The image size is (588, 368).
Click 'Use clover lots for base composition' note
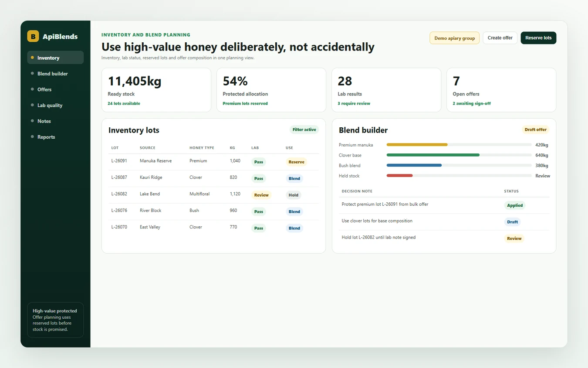(x=377, y=221)
